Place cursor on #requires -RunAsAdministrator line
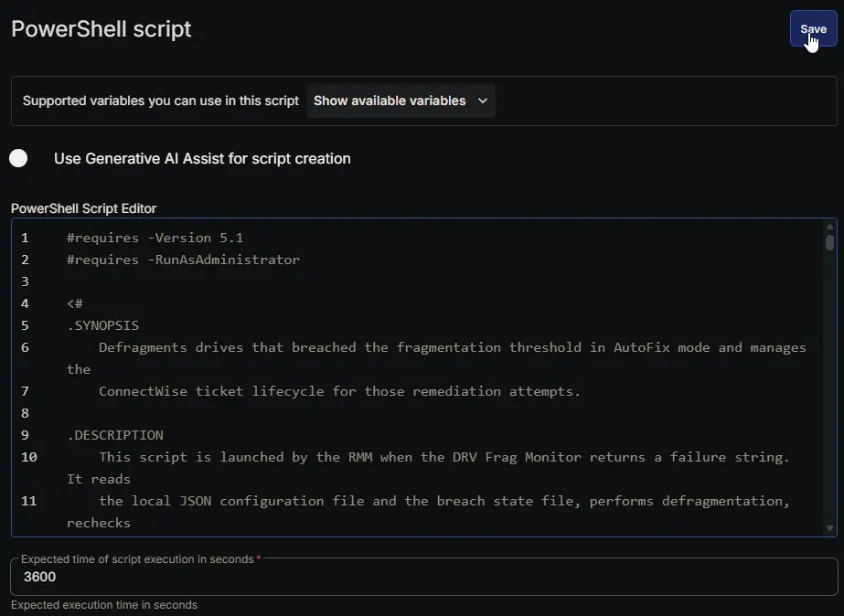The width and height of the screenshot is (844, 616). [183, 260]
